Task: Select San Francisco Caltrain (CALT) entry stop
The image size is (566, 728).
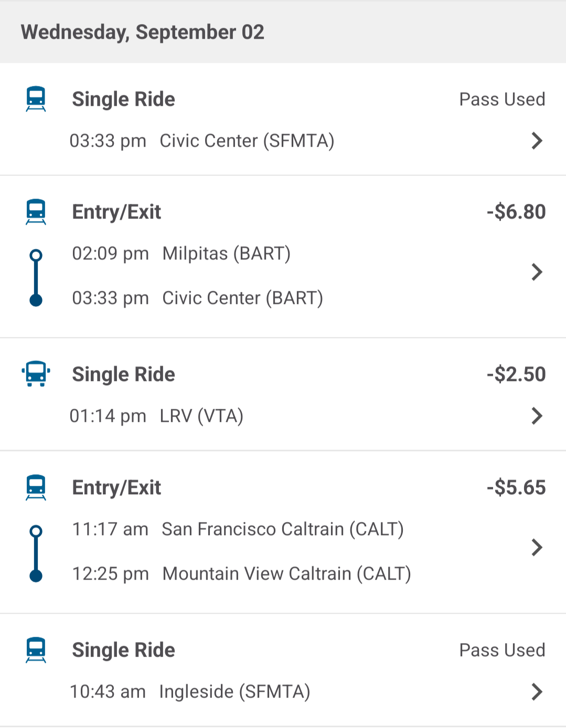Action: pyautogui.click(x=283, y=529)
